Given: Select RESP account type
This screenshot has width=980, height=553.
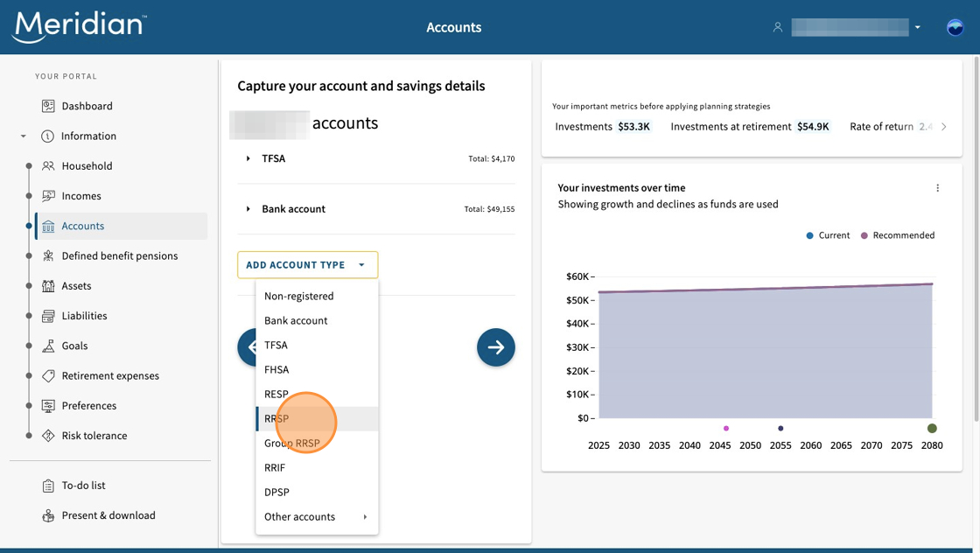Looking at the screenshot, I should point(317,395).
